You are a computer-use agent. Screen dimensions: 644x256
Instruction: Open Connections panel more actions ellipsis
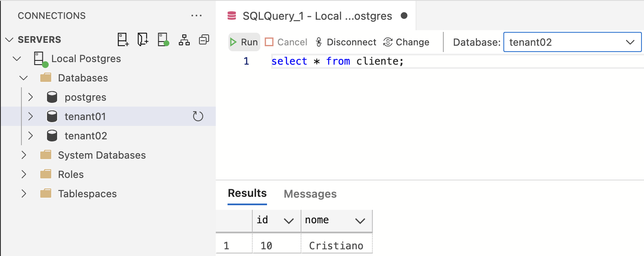click(196, 16)
